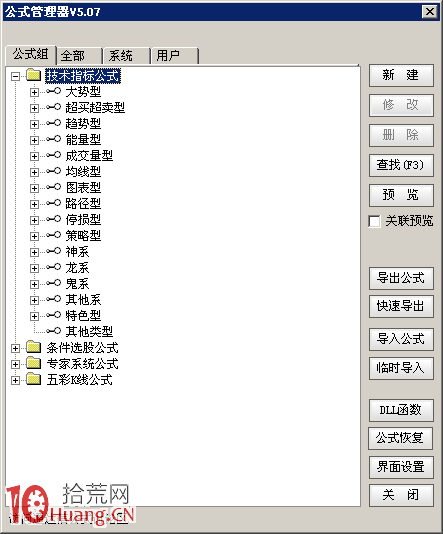443x534 pixels.
Task: Select the 神系 tree item
Action: click(x=77, y=251)
